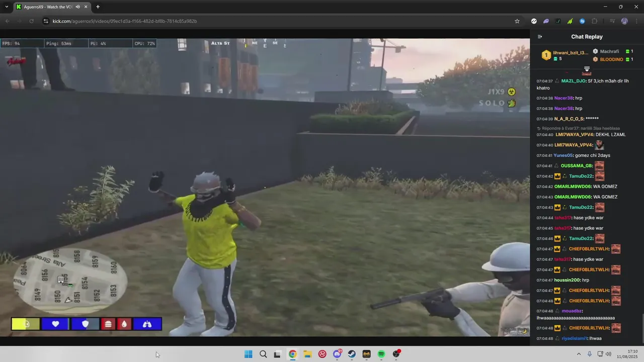Collapse the Chat Replay panel icon
The width and height of the screenshot is (644, 362).
click(x=540, y=37)
